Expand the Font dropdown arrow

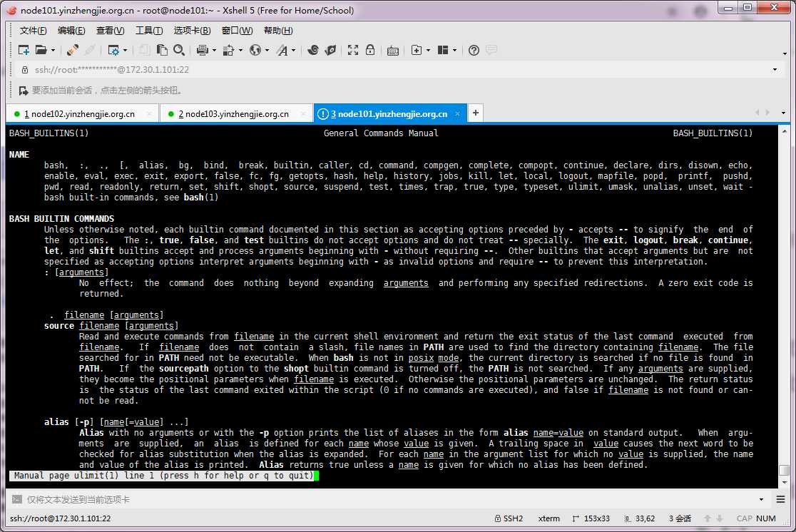pos(293,50)
